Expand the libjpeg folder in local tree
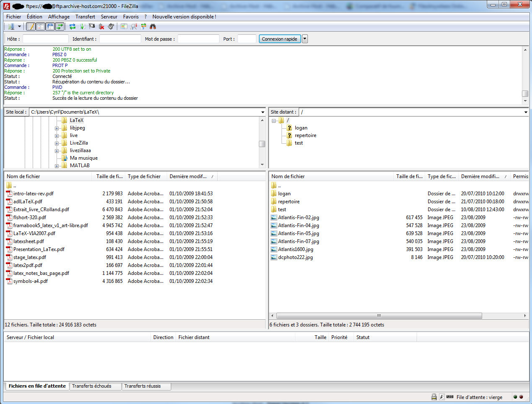This screenshot has height=404, width=532. (x=57, y=128)
